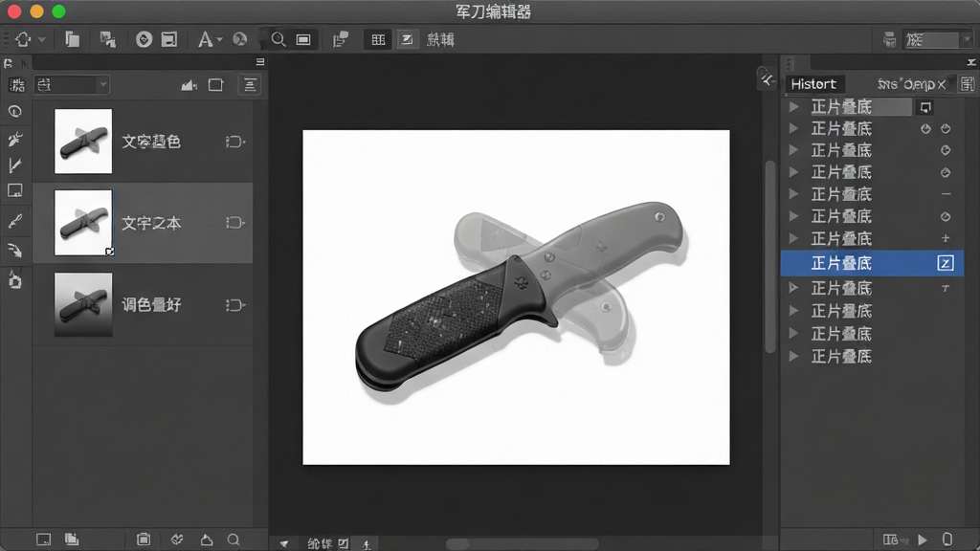980x551 pixels.
Task: Select the 文字之本 layer thumbnail
Action: pyautogui.click(x=83, y=222)
